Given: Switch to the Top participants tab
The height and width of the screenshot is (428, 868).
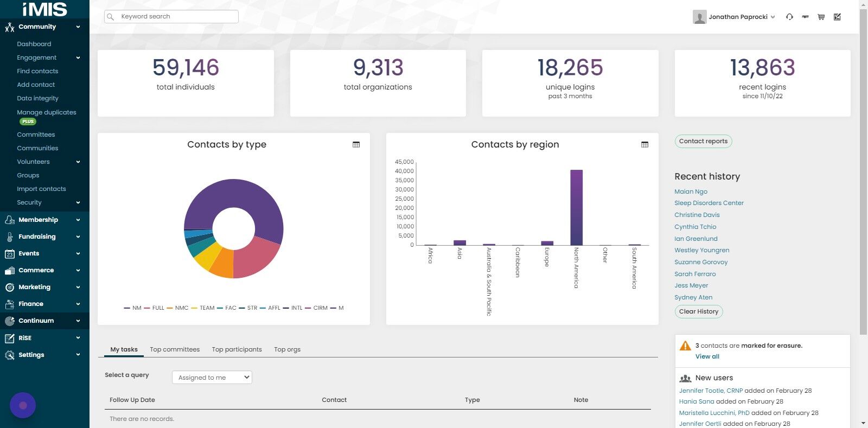Looking at the screenshot, I should [237, 349].
